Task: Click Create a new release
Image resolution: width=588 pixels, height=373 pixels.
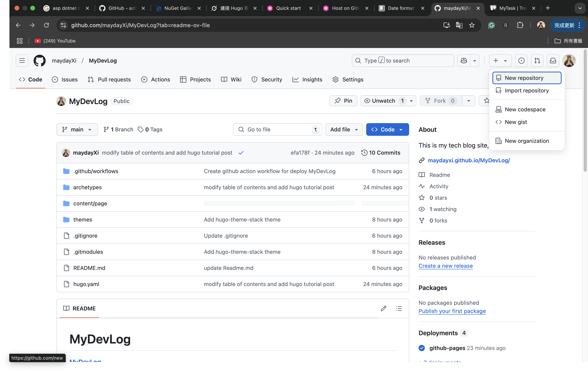Action: (x=445, y=266)
